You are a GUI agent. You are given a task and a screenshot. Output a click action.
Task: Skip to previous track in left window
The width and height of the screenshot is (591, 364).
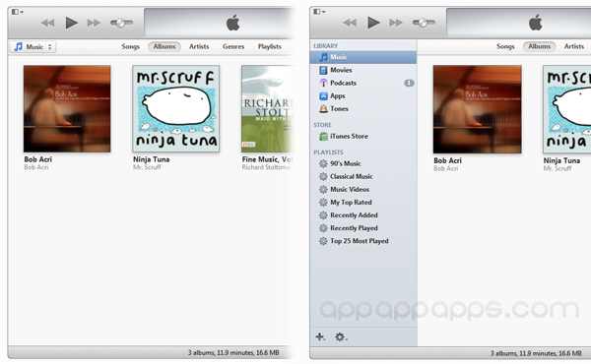[47, 23]
